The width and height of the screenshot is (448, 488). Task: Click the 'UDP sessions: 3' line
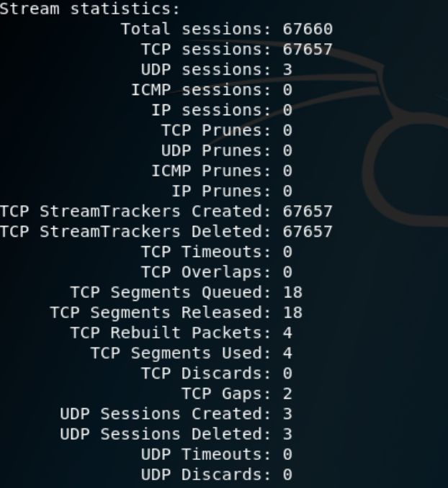[x=217, y=69]
